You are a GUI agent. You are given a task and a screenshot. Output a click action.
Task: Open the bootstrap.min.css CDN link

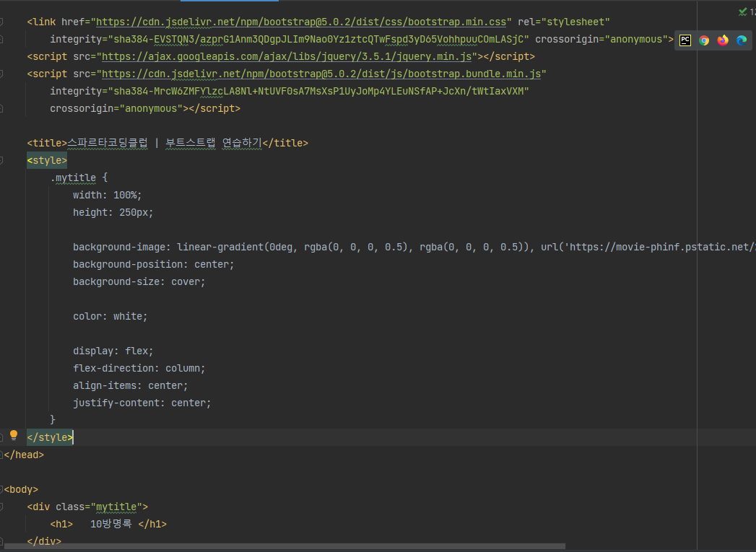pos(301,22)
